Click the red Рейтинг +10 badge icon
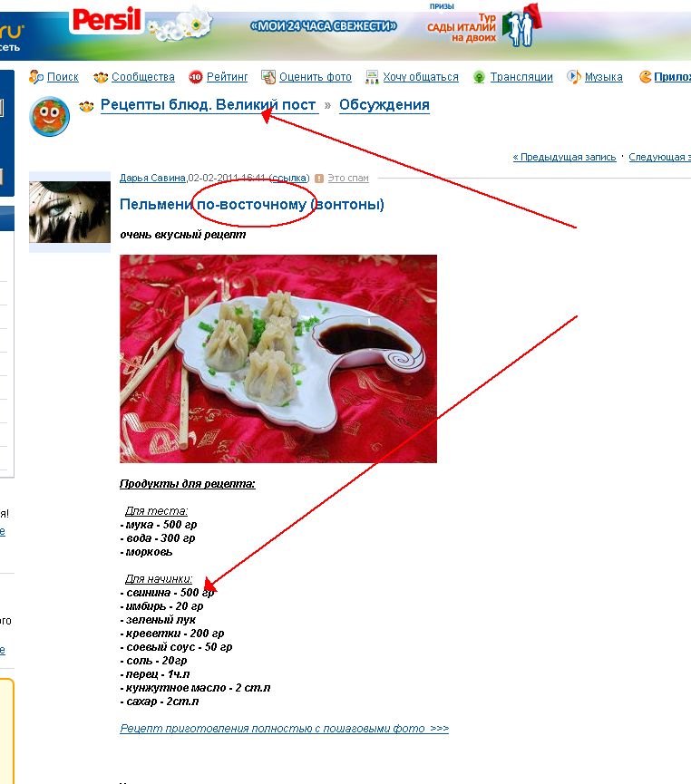This screenshot has height=784, width=691. [x=195, y=77]
